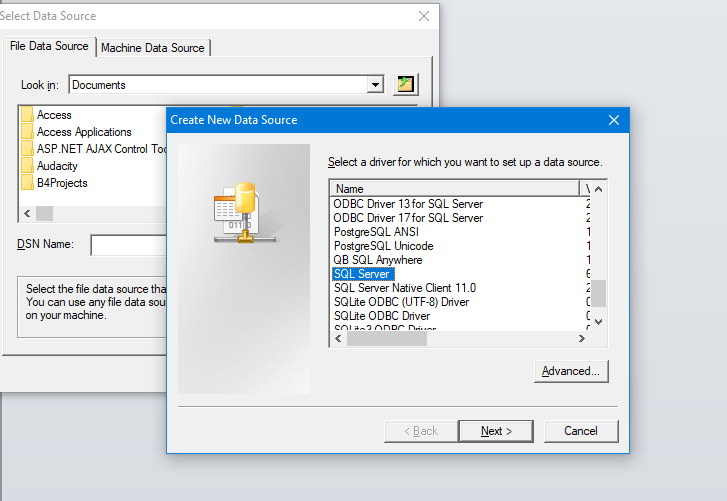
Task: Click driver list scroll left arrow
Action: point(338,339)
